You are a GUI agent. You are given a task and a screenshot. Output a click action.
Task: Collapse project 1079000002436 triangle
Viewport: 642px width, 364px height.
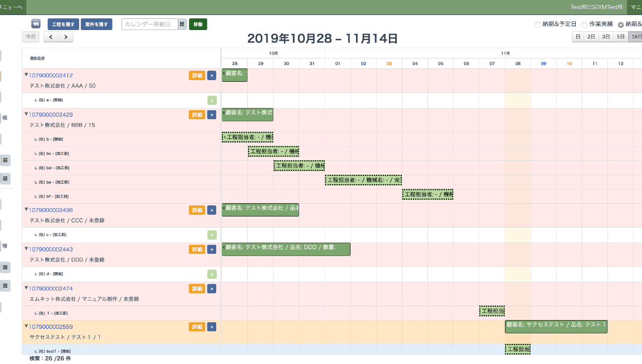pos(26,210)
